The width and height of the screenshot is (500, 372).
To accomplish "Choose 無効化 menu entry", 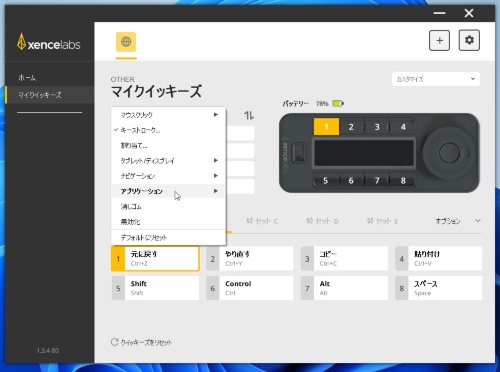I will tap(169, 222).
